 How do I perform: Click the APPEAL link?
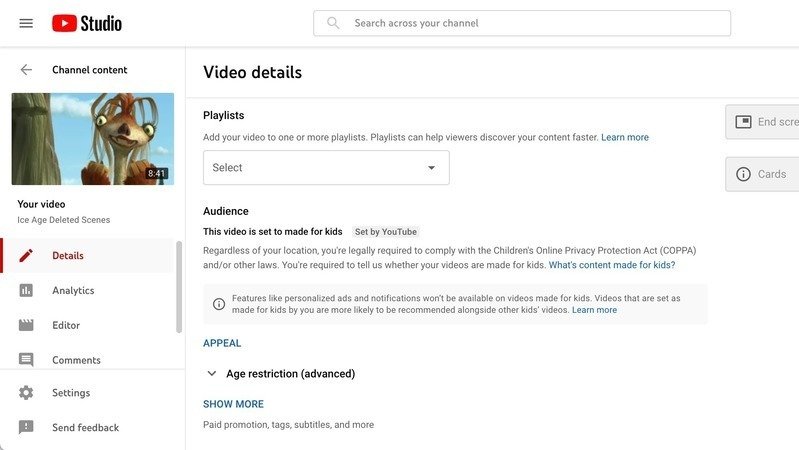[222, 343]
